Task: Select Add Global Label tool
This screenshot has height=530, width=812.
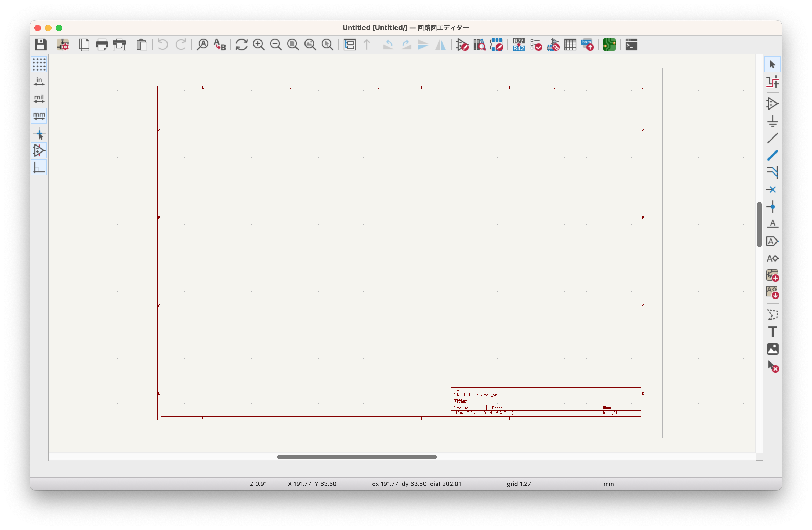Action: 773,241
